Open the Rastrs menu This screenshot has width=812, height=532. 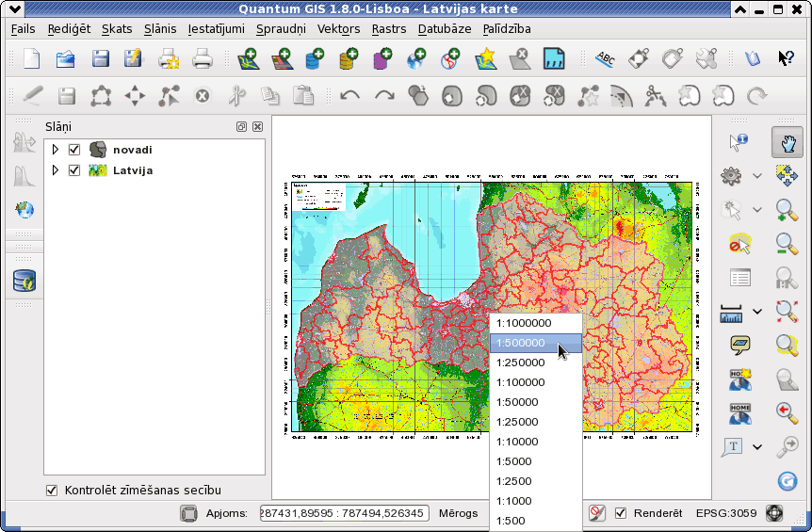coord(389,29)
